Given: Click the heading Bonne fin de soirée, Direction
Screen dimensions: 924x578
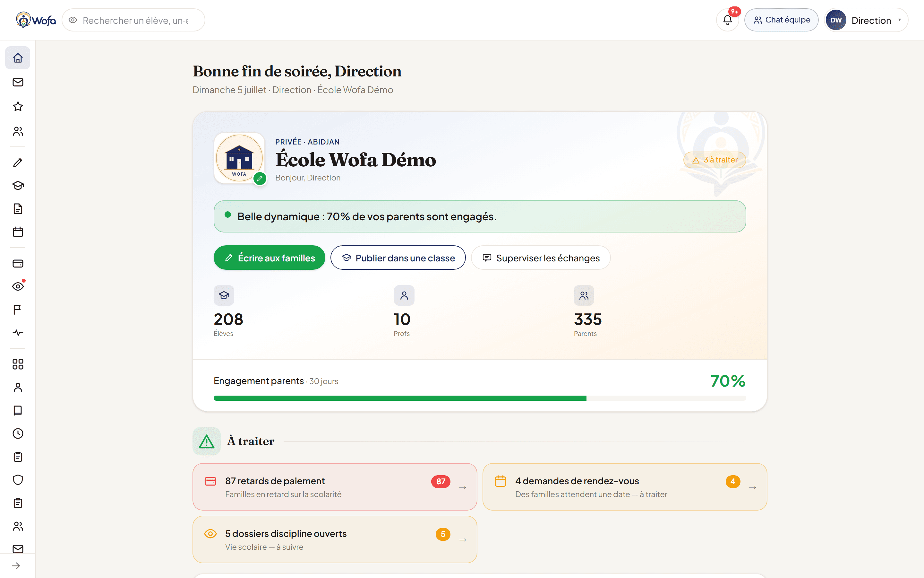Looking at the screenshot, I should click(x=297, y=71).
